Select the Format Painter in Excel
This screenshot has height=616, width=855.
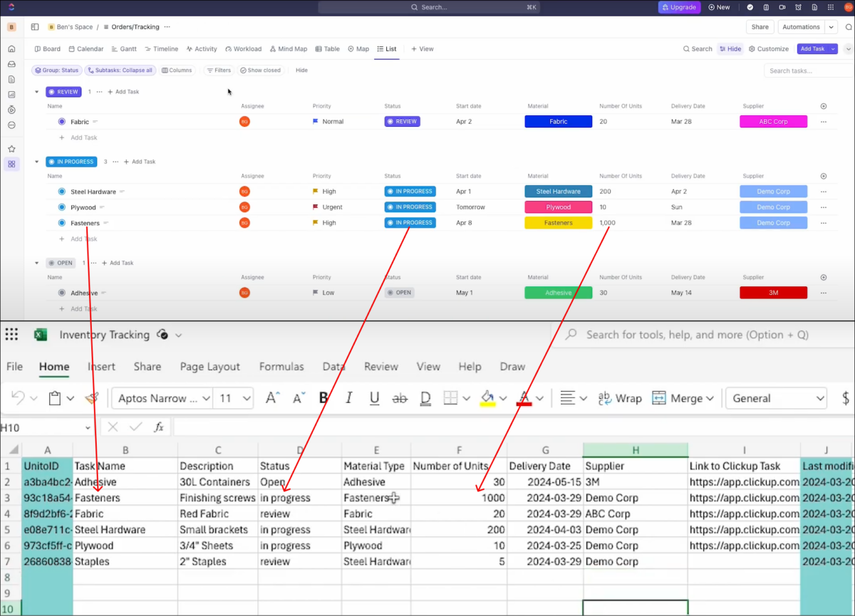(91, 398)
